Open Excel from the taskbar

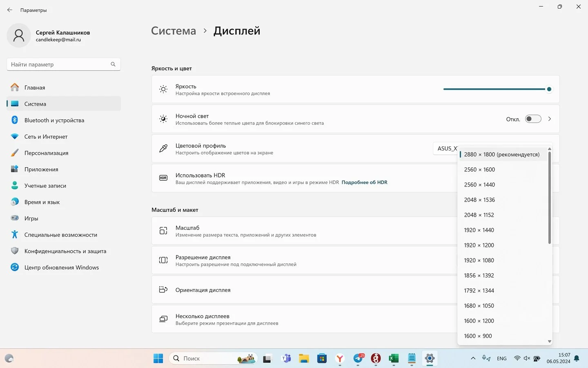pos(394,359)
